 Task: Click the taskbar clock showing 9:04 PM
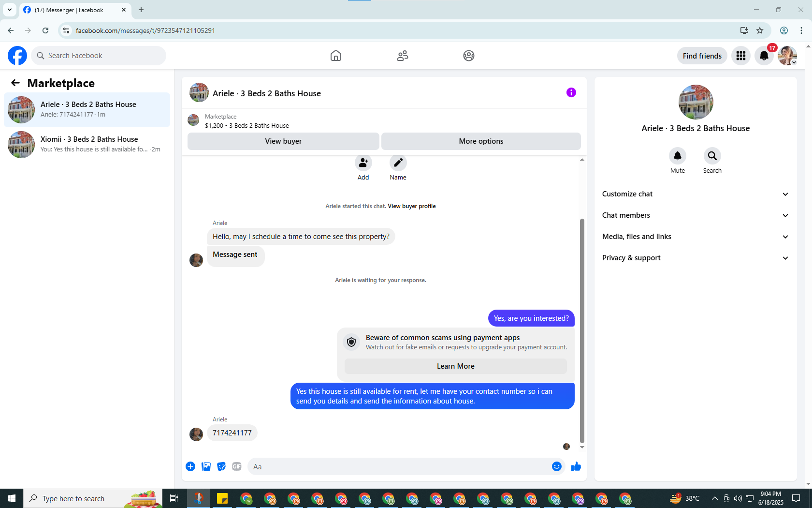[x=771, y=498]
